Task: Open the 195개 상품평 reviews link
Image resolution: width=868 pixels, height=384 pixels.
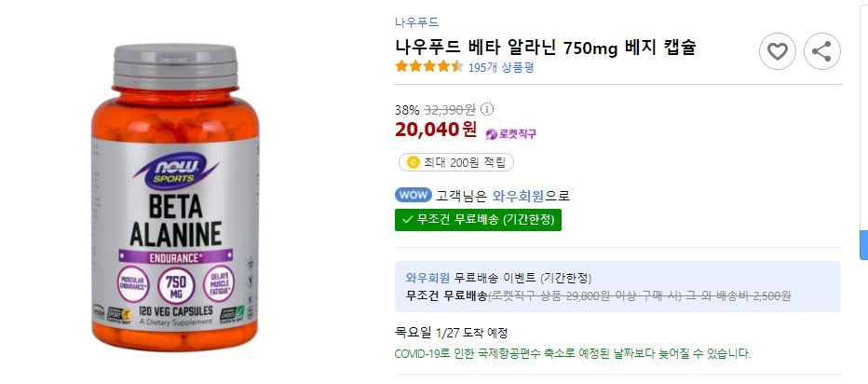Action: [501, 67]
